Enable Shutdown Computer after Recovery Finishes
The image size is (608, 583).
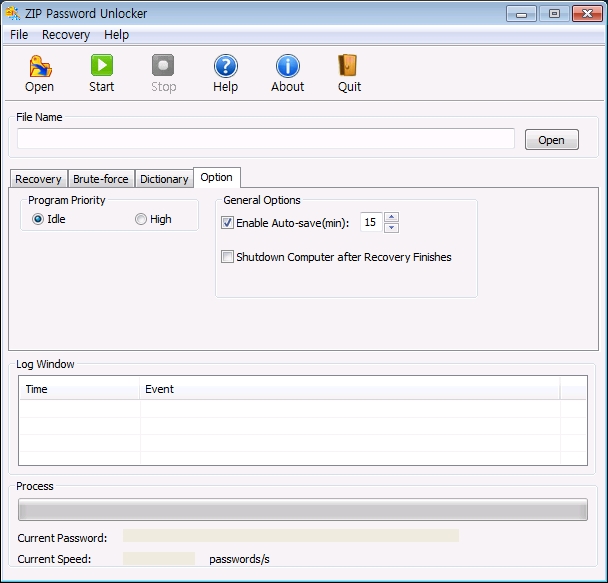[x=227, y=257]
